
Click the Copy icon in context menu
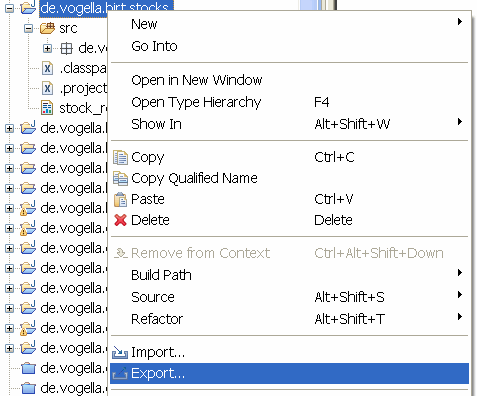coord(120,157)
